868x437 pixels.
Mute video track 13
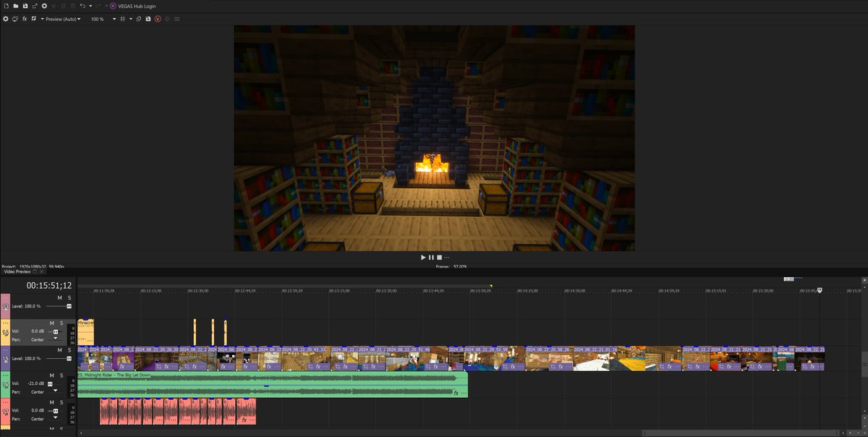coord(60,297)
